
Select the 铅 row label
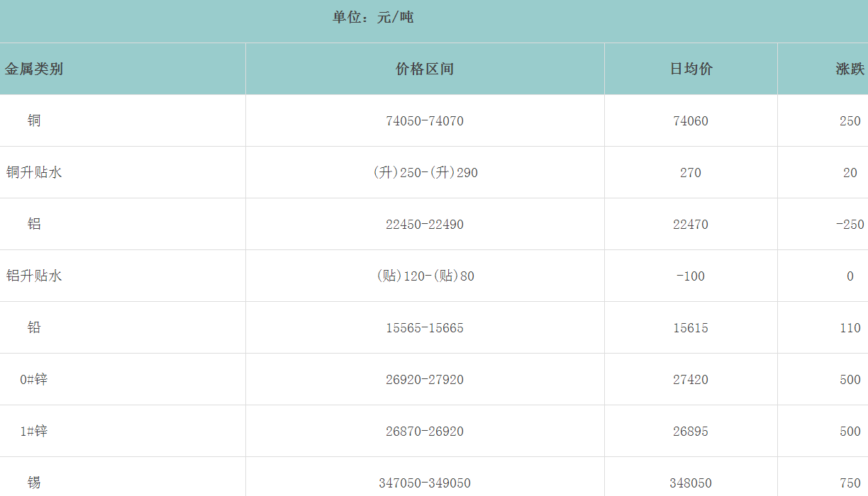tap(34, 327)
